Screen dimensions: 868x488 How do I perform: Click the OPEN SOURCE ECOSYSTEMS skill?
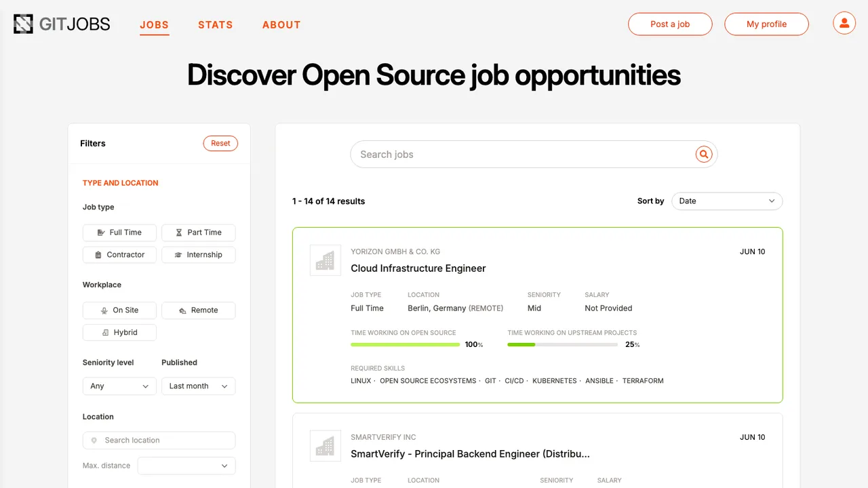428,381
